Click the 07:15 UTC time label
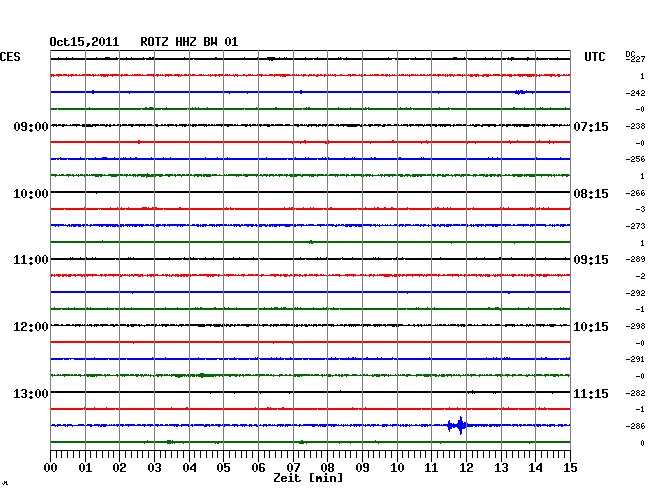The height and width of the screenshot is (494, 650). 591,126
